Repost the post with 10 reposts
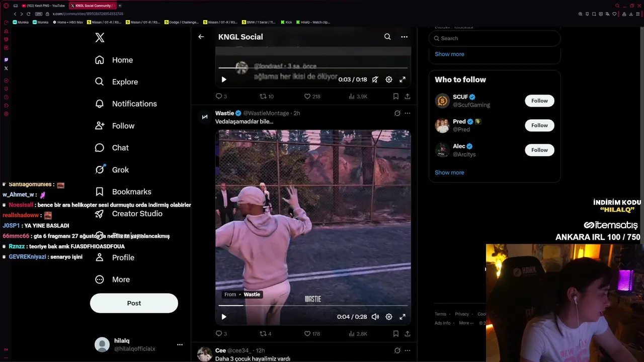 click(x=267, y=97)
